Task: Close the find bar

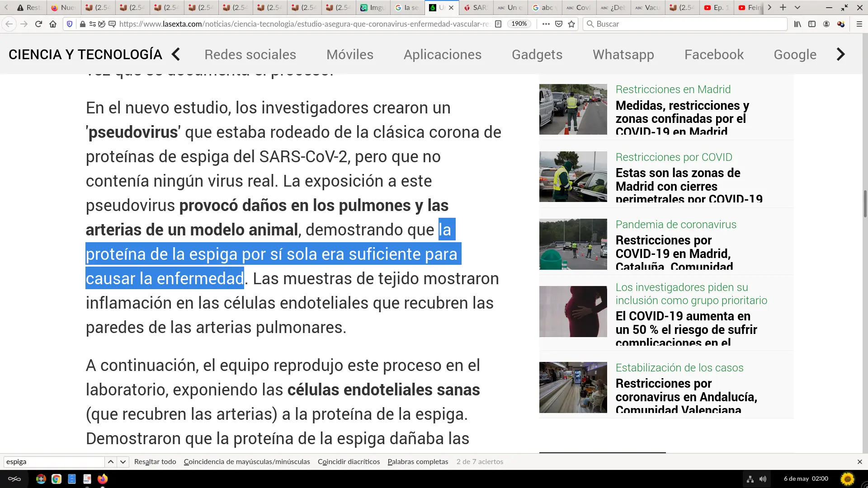Action: (x=860, y=462)
